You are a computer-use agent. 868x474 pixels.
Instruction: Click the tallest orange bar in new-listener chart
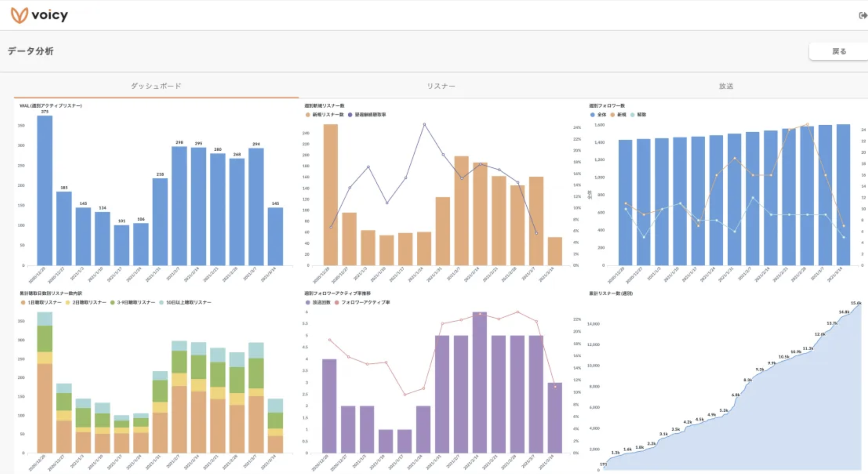(331, 195)
